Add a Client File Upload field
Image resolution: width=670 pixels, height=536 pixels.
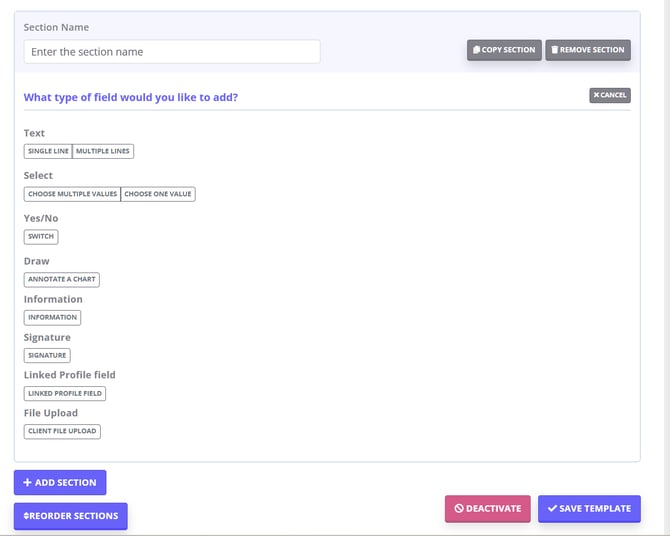tap(62, 432)
